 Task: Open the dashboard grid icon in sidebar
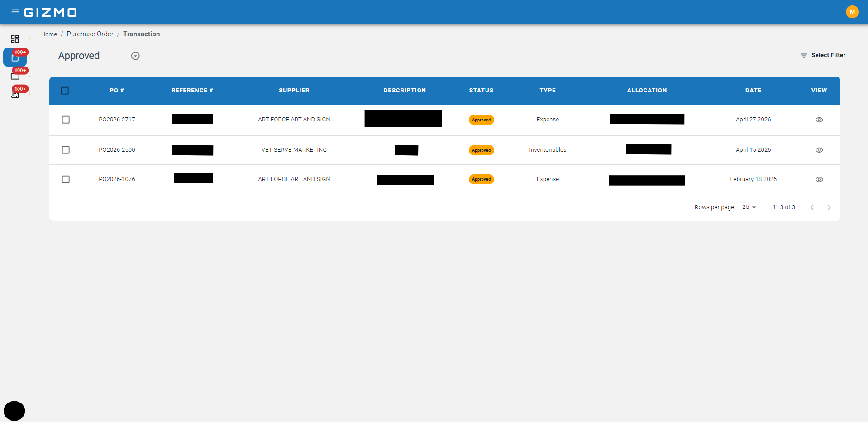pyautogui.click(x=15, y=39)
